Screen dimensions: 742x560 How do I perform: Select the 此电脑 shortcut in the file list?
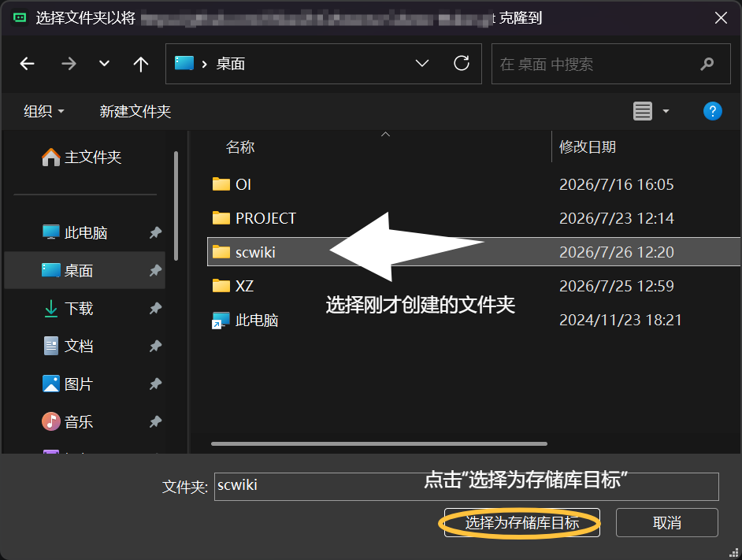[x=245, y=320]
